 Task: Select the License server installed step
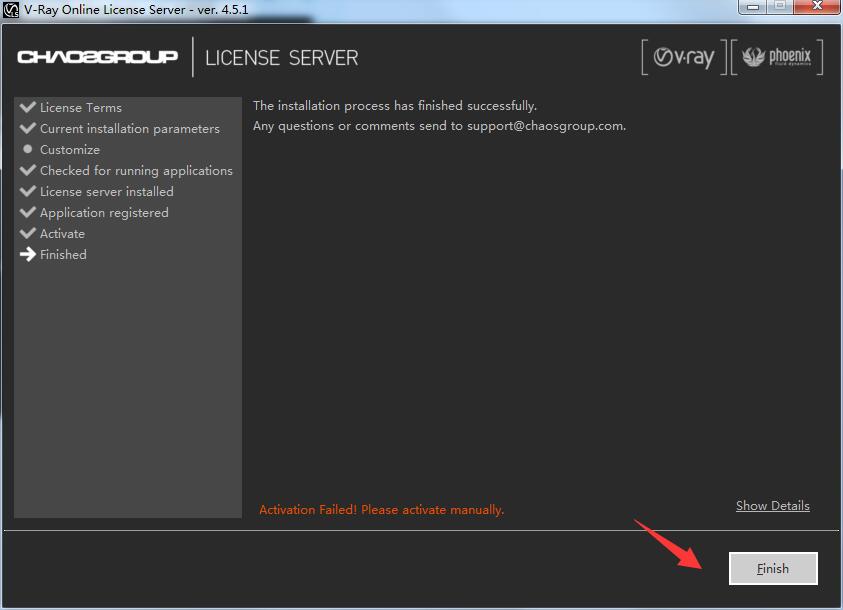[106, 191]
